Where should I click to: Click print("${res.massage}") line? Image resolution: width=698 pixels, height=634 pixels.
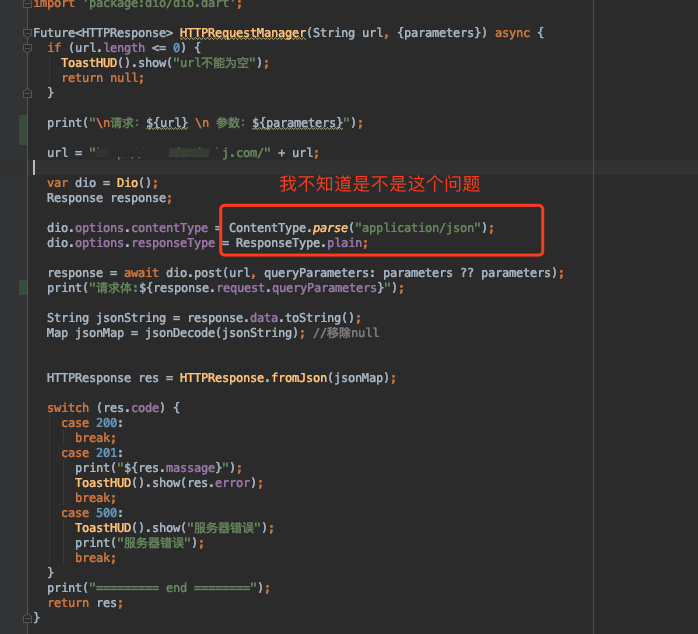tap(158, 468)
